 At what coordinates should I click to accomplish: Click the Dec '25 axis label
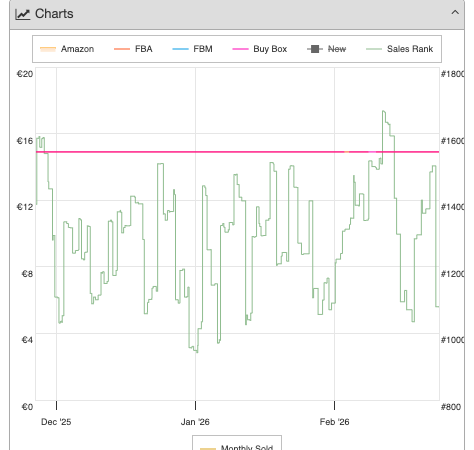click(56, 422)
